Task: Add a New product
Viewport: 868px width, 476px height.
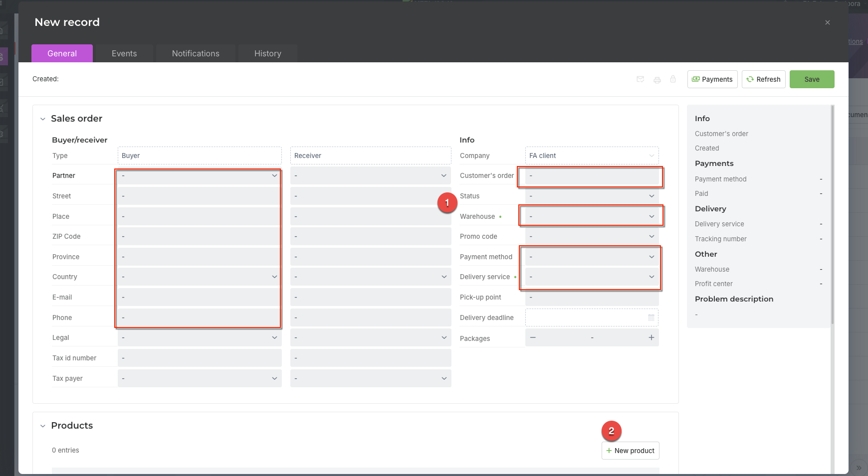Action: (631, 451)
